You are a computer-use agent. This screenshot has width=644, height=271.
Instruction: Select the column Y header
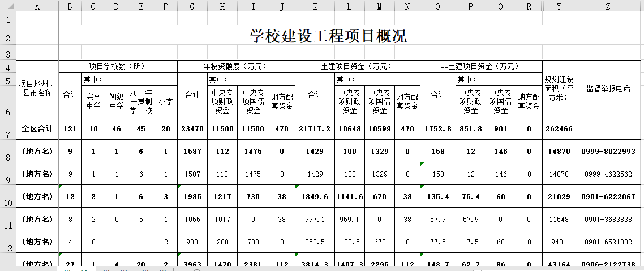[x=559, y=6]
